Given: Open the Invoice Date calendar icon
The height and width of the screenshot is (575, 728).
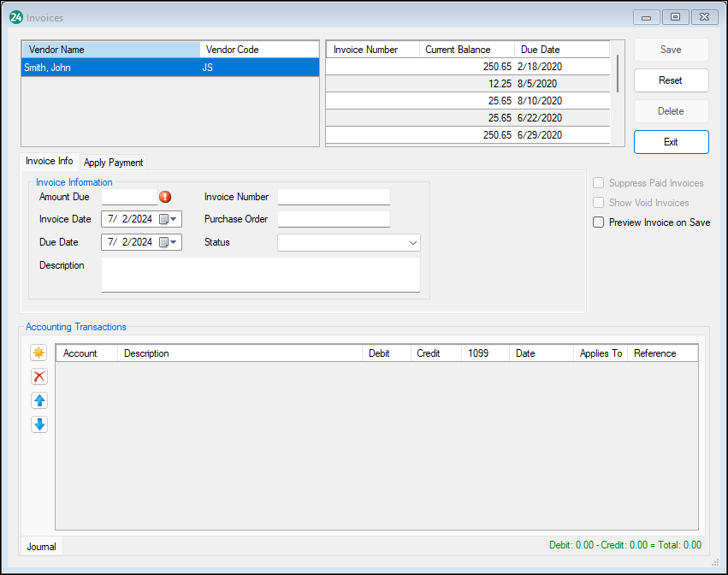Looking at the screenshot, I should point(162,219).
